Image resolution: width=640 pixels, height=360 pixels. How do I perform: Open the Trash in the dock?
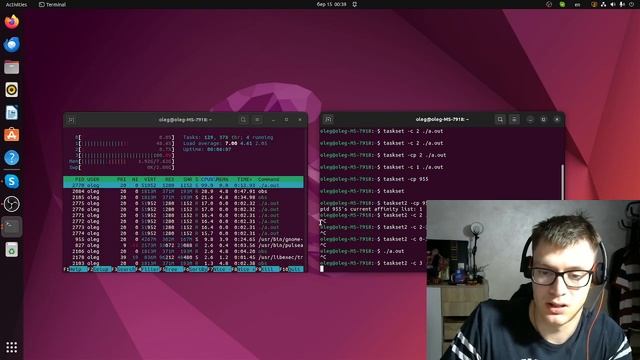(11, 249)
